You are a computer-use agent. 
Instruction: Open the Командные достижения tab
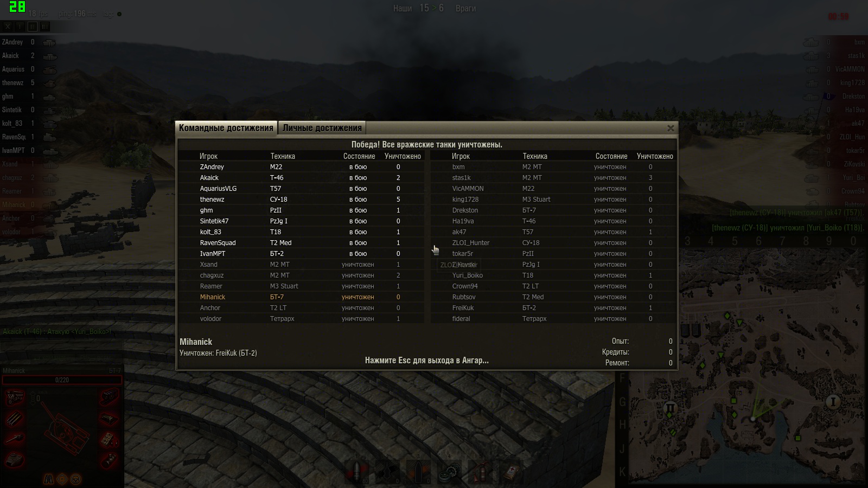click(226, 128)
